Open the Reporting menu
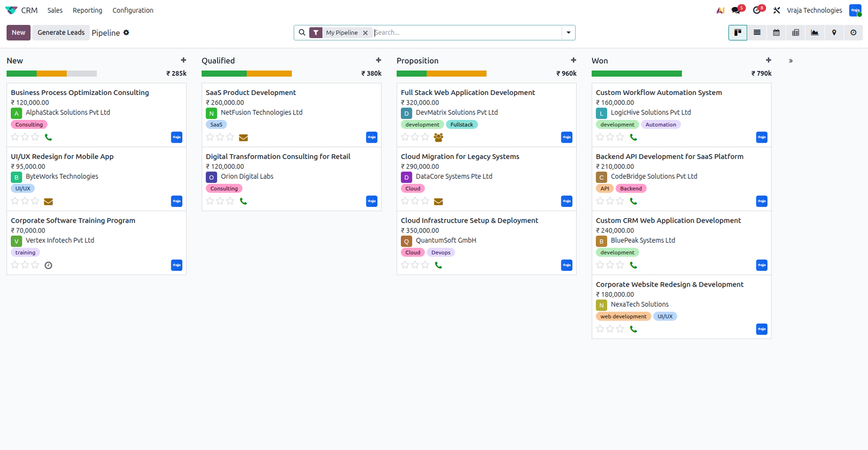The height and width of the screenshot is (450, 868). click(87, 10)
